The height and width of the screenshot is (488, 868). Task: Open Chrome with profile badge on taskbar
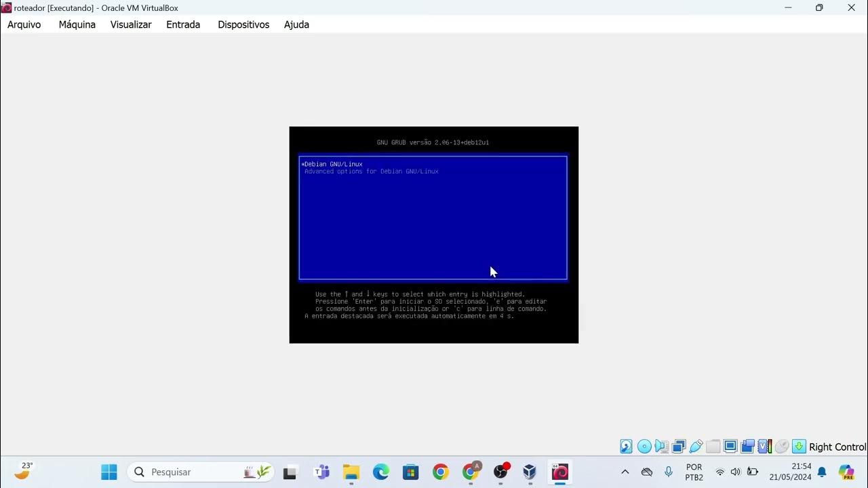[x=471, y=472]
